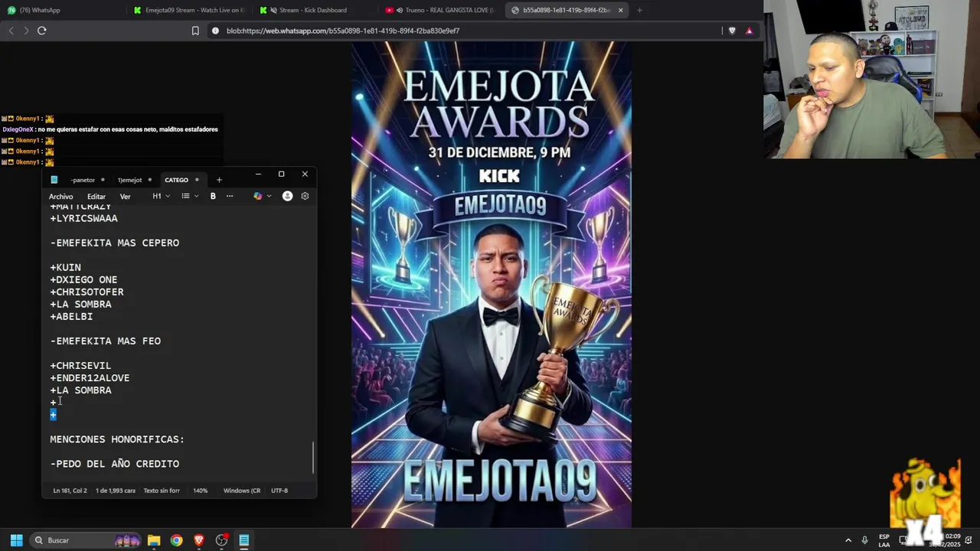980x551 pixels.
Task: Open Notepad from taskbar
Action: point(243,540)
